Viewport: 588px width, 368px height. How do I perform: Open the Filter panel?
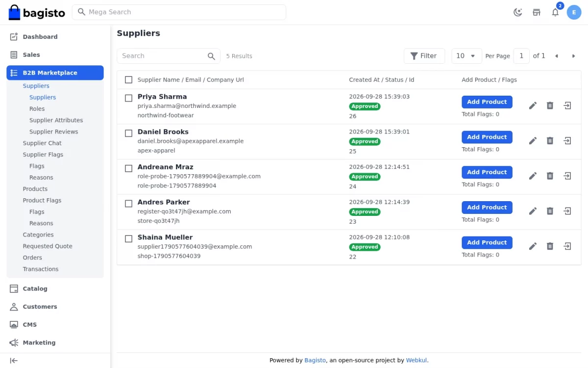[424, 56]
